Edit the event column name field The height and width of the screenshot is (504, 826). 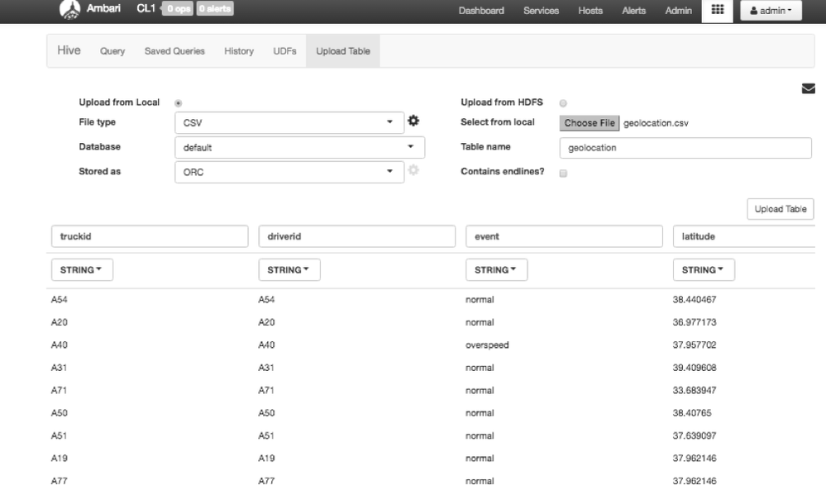564,236
